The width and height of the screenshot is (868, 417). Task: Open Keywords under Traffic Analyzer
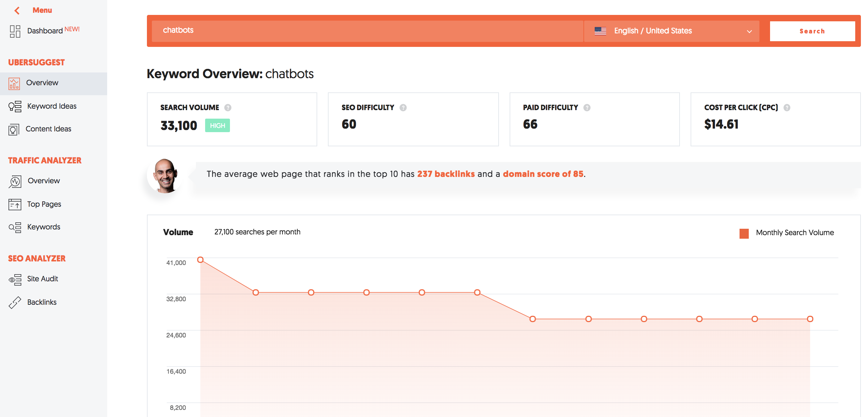44,227
